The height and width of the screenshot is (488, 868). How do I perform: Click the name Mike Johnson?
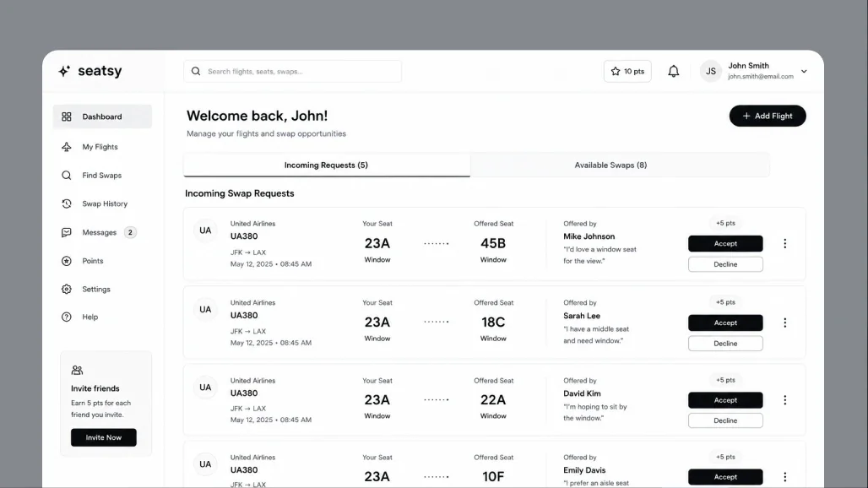(x=589, y=236)
